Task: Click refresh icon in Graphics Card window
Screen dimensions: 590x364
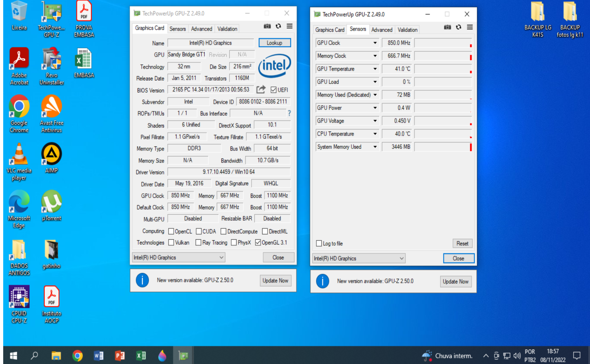Action: pos(278,26)
